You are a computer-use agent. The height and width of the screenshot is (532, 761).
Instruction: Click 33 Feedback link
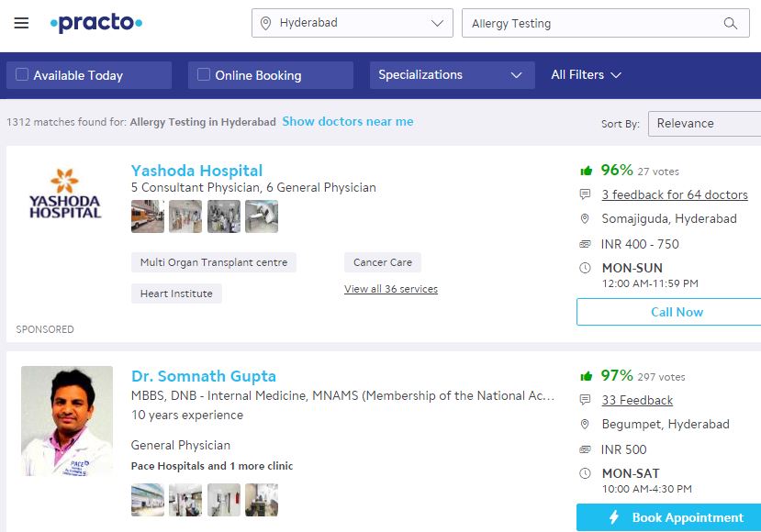tap(637, 400)
